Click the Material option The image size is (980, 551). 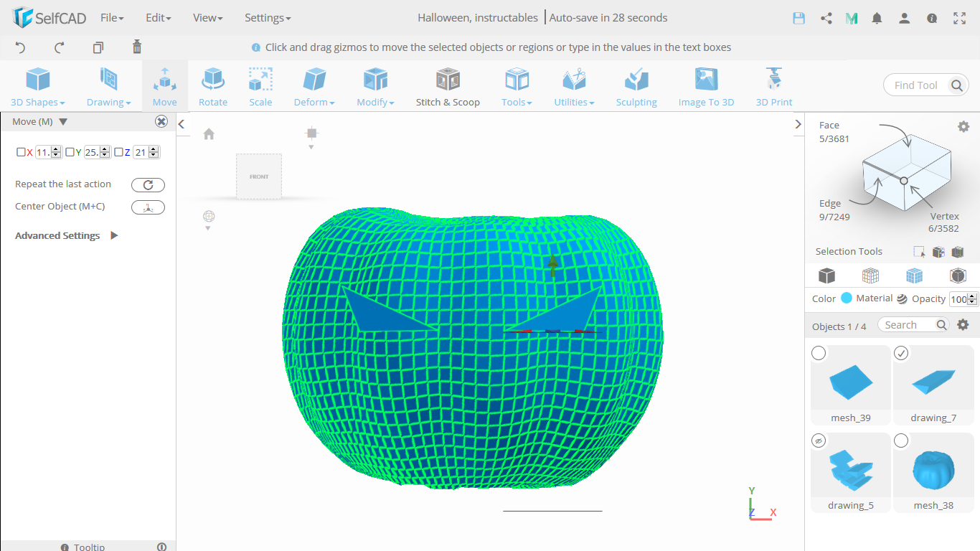(882, 298)
